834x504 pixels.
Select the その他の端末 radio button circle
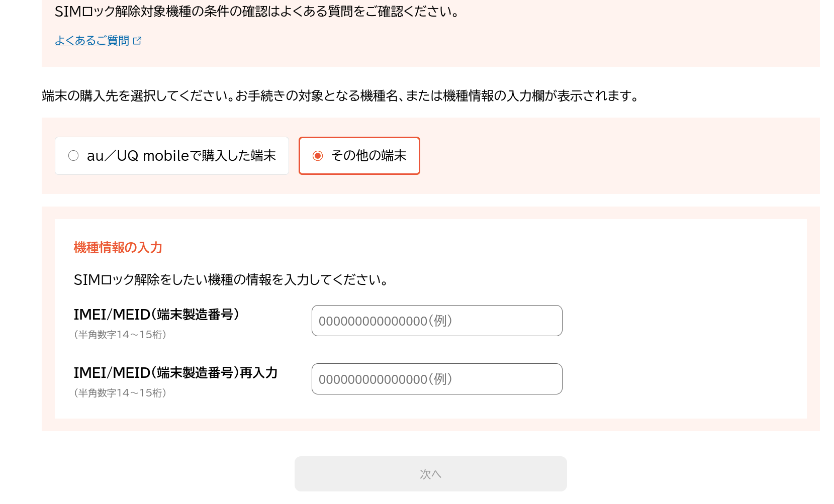point(318,156)
